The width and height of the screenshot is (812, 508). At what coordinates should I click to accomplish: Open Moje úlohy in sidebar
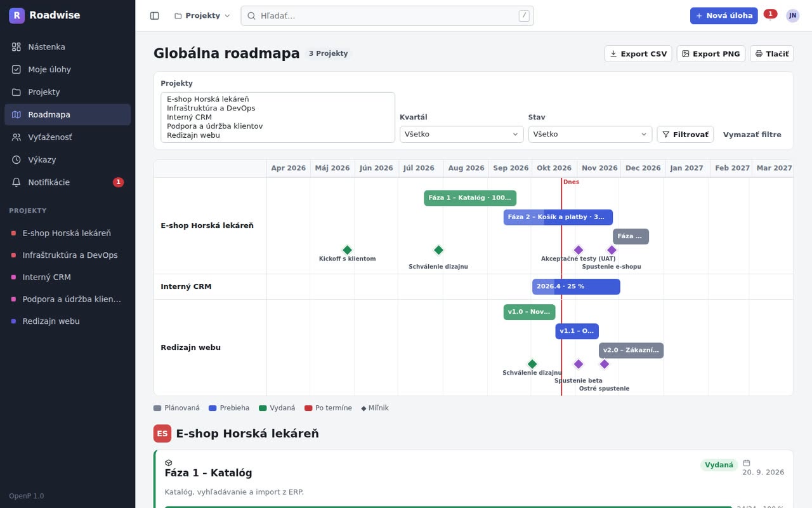coord(67,69)
